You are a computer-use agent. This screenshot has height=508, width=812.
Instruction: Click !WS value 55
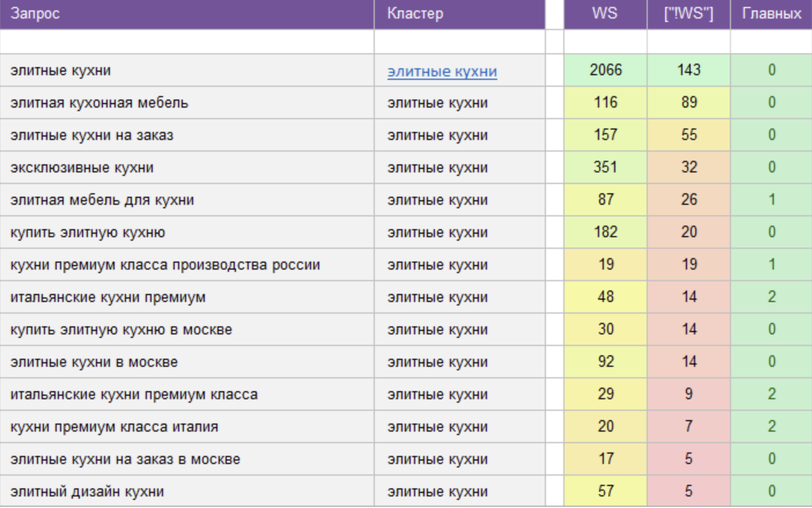pyautogui.click(x=689, y=135)
